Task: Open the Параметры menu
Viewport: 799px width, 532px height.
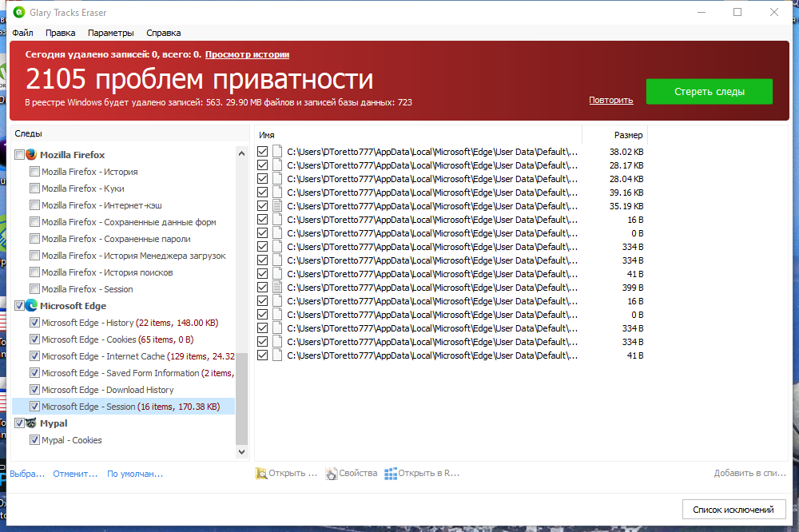Action: [x=110, y=33]
